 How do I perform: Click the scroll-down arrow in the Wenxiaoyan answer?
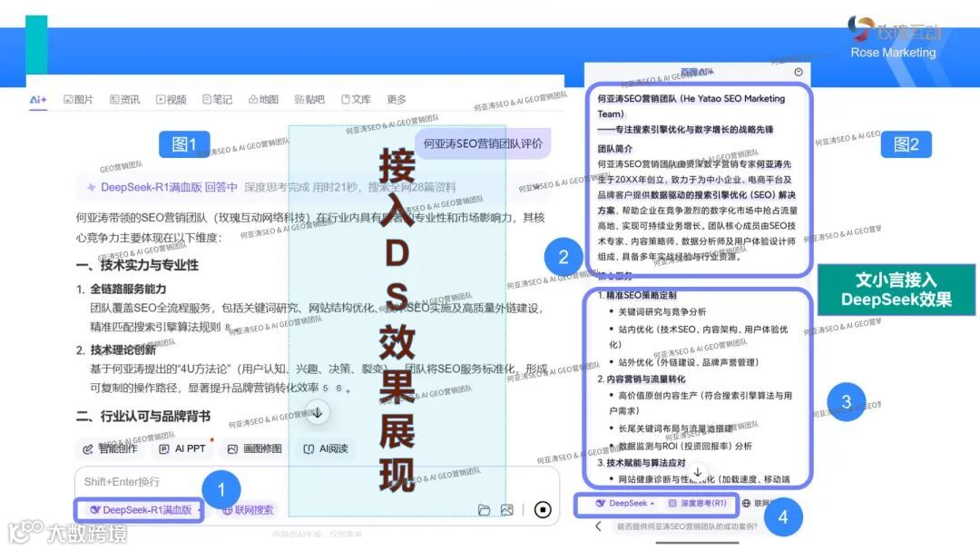[x=698, y=472]
